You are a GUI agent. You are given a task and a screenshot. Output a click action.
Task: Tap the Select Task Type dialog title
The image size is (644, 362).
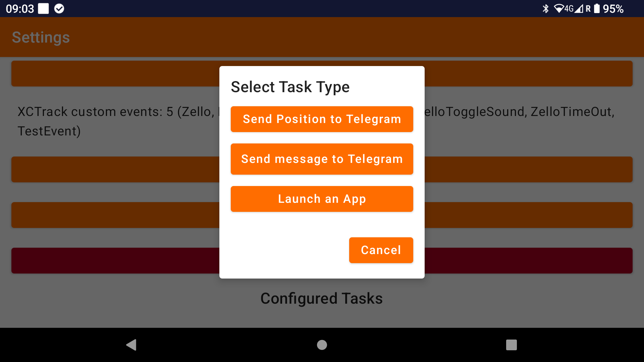click(x=290, y=87)
